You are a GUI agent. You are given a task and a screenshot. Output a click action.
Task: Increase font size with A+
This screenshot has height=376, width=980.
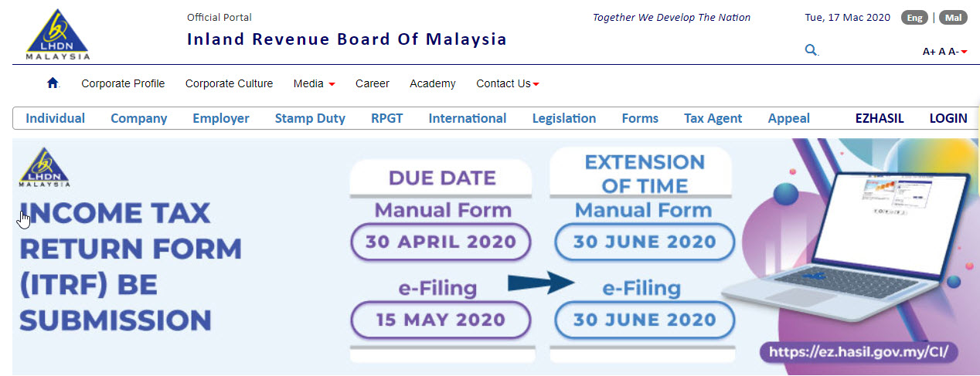pos(929,52)
